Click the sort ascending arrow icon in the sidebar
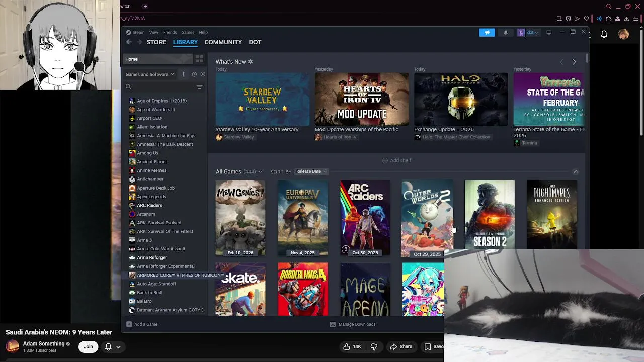Screen dimensions: 644x362 pyautogui.click(x=183, y=74)
